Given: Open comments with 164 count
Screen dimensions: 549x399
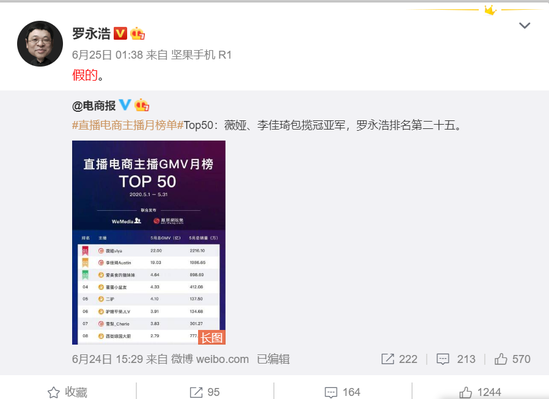Looking at the screenshot, I should point(343,392).
